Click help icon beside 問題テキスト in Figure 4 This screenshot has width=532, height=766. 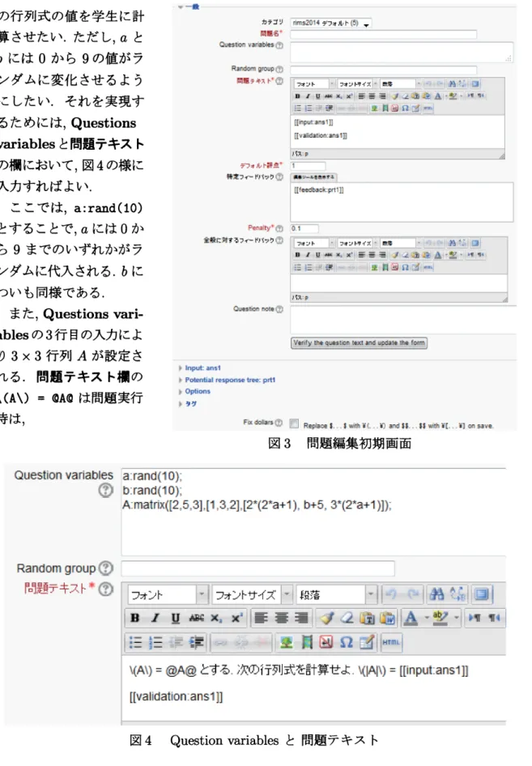click(105, 589)
